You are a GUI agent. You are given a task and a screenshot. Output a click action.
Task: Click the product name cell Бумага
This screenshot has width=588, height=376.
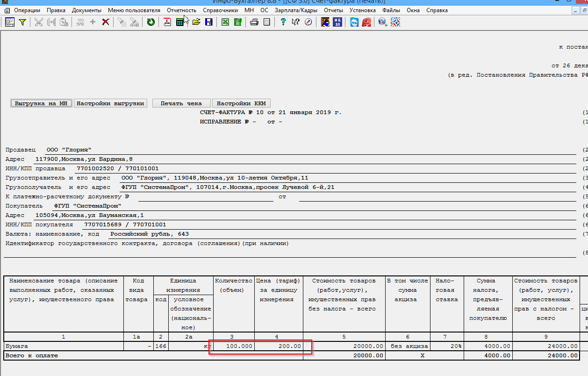[x=64, y=346]
